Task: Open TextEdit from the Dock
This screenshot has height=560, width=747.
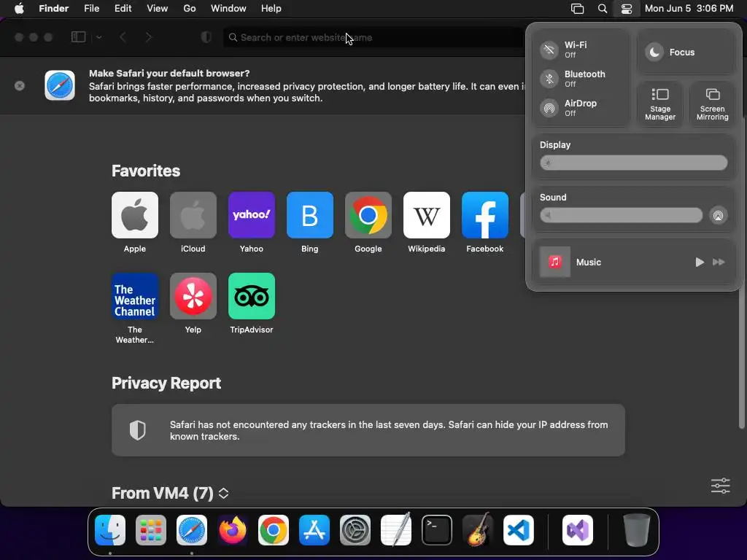Action: tap(396, 530)
